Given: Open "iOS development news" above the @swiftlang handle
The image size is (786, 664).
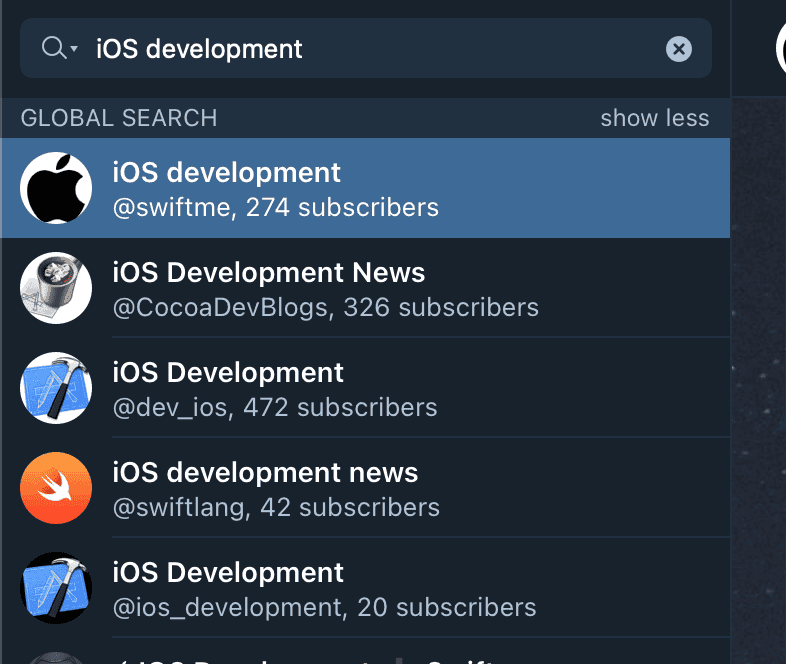Looking at the screenshot, I should 265,472.
